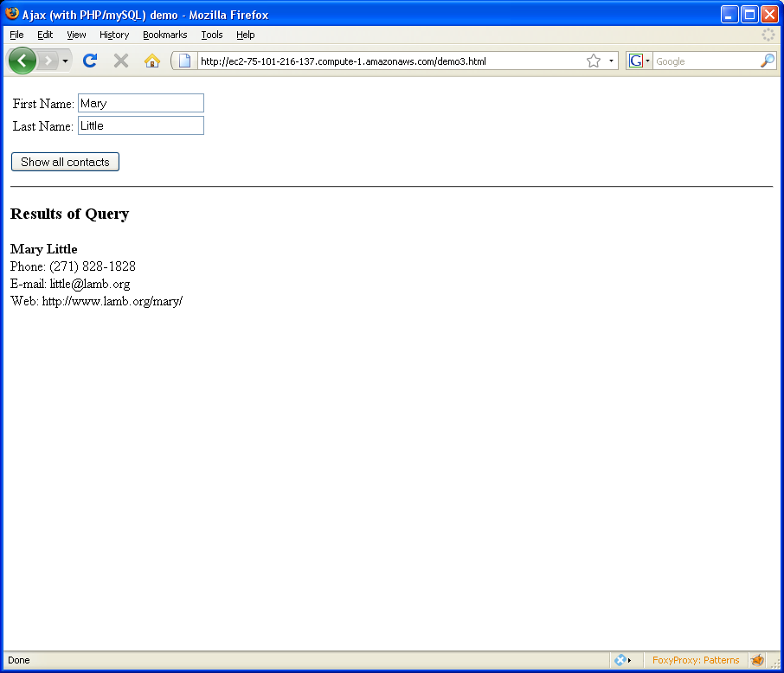This screenshot has height=673, width=784.
Task: Minimize the Firefox window
Action: [729, 15]
